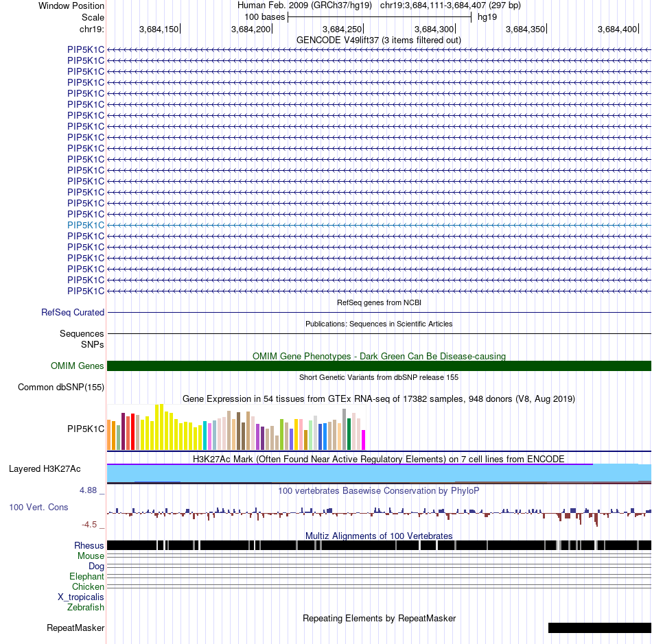Click the RefSeq Curated track label
Screen dimensions: 652x644
(73, 313)
